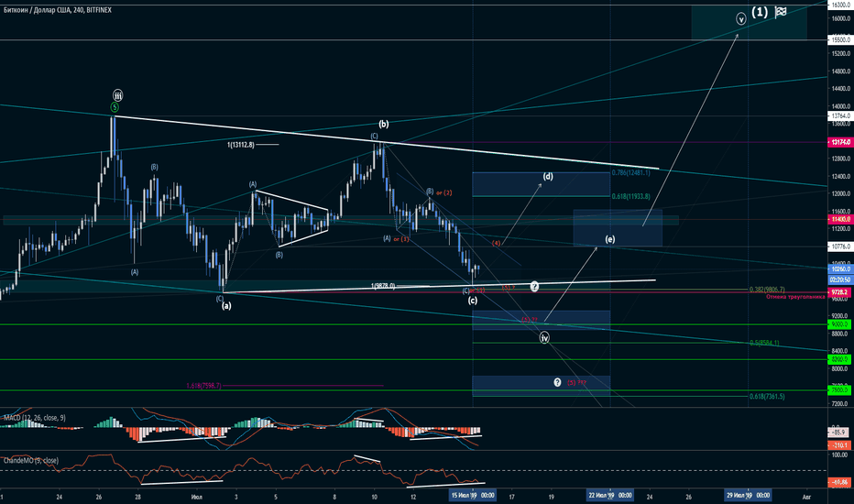This screenshot has width=854, height=504.
Task: Click the 0.618(7361.5) Fibonacci level label
Action: 767,397
